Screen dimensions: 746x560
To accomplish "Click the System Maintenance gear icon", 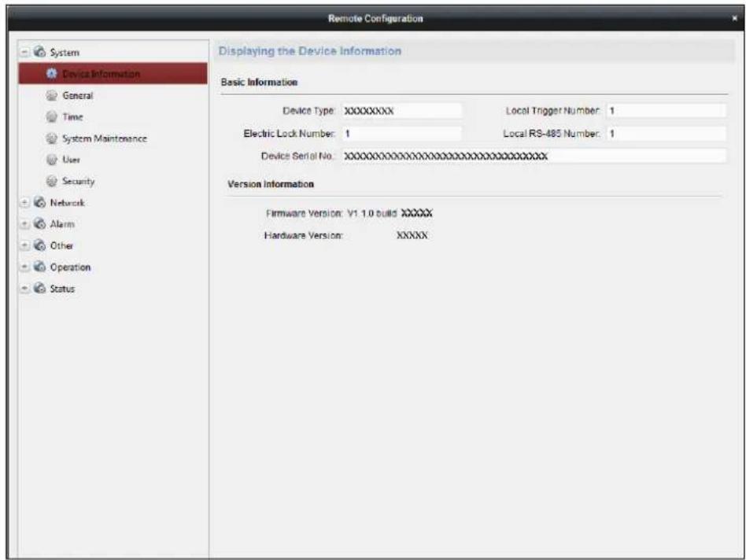I will click(x=51, y=138).
